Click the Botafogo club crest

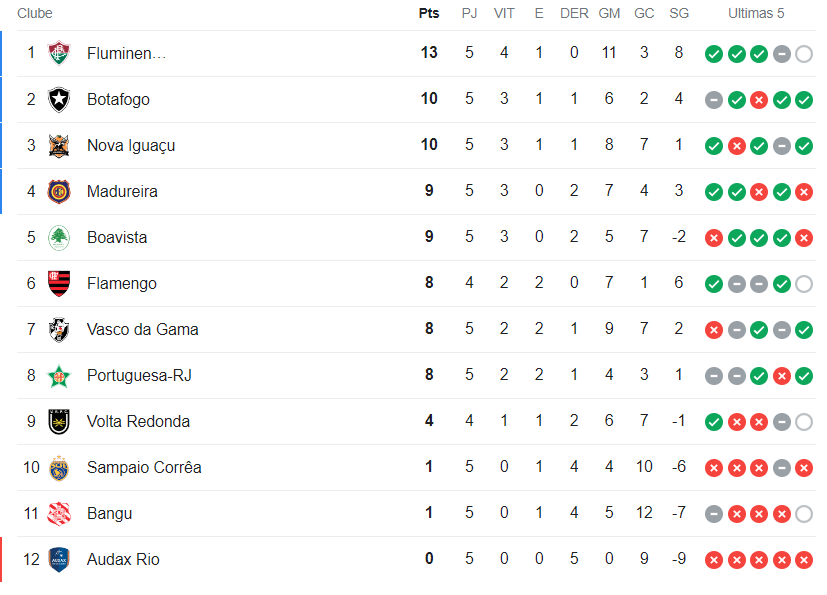click(x=59, y=99)
